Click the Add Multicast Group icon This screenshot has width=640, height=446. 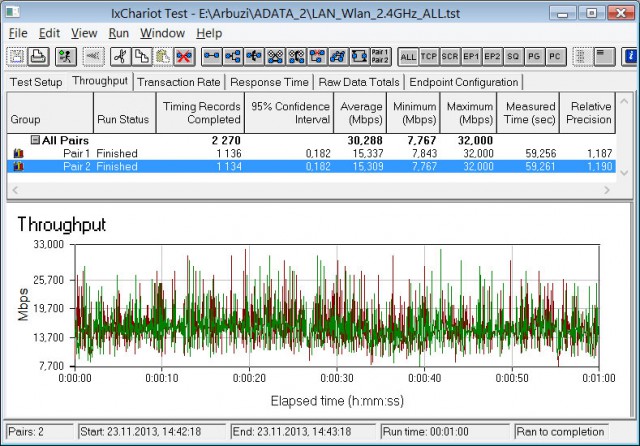coord(233,57)
